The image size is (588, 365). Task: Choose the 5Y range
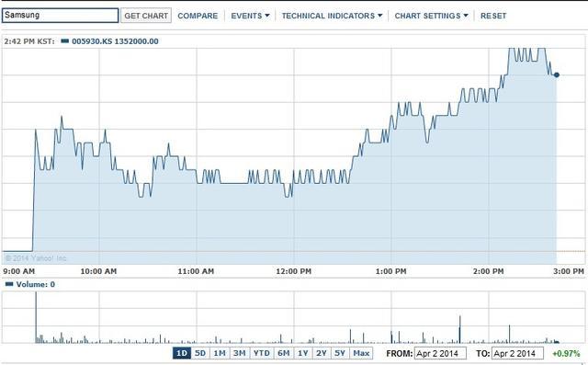point(340,353)
